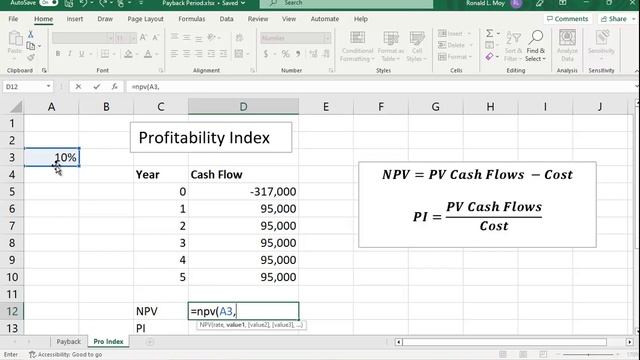The width and height of the screenshot is (640, 360).
Task: Toggle Align Left
Action: tap(174, 53)
